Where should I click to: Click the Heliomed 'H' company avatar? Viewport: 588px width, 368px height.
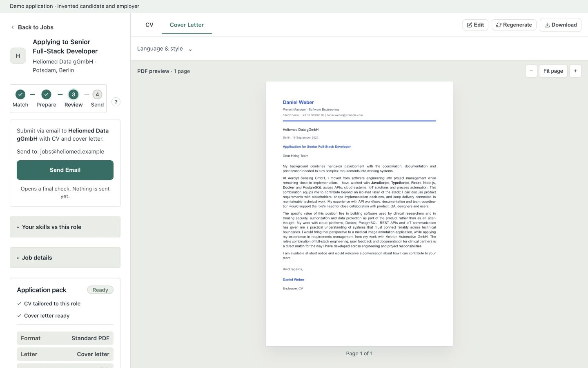[18, 56]
